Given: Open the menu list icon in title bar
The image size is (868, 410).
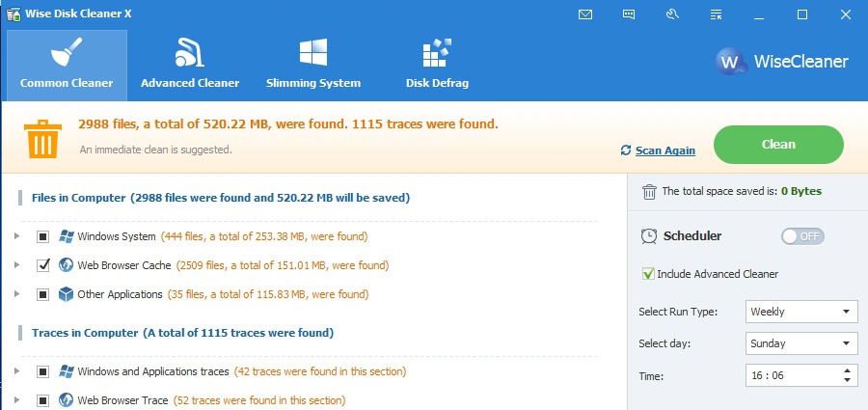Looking at the screenshot, I should 716,15.
